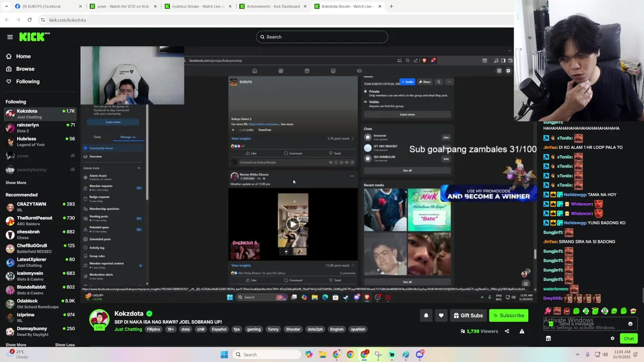Viewport: 644px width, 362px height.
Task: Open iceinmyvein recommended channel
Action: pyautogui.click(x=40, y=276)
